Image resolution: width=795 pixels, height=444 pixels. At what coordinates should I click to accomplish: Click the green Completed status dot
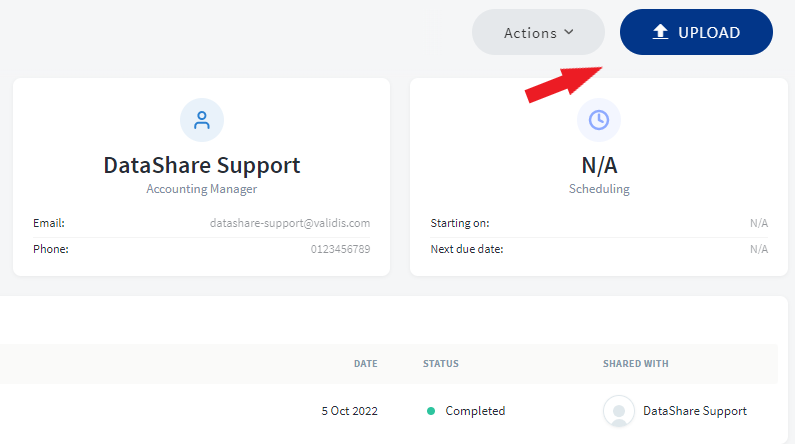[431, 411]
